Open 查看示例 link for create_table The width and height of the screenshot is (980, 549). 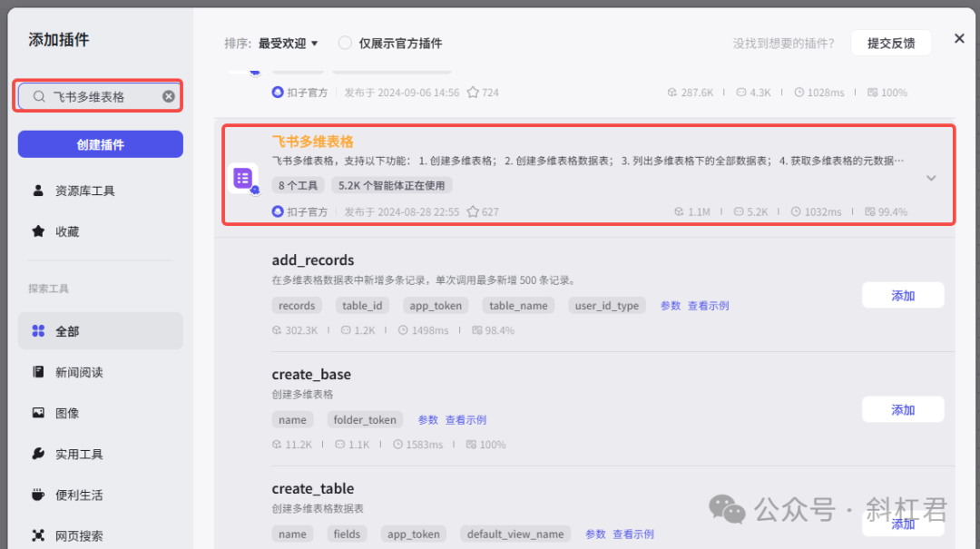[633, 534]
